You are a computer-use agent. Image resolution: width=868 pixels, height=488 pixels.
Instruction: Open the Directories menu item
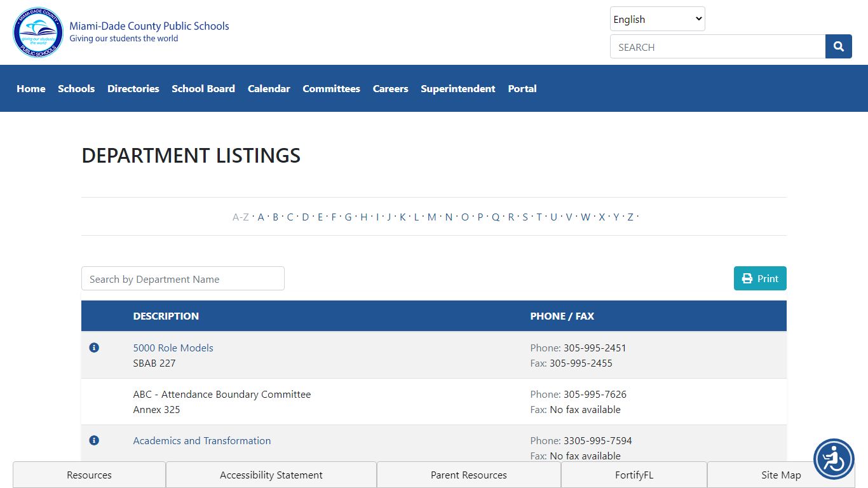coord(133,88)
